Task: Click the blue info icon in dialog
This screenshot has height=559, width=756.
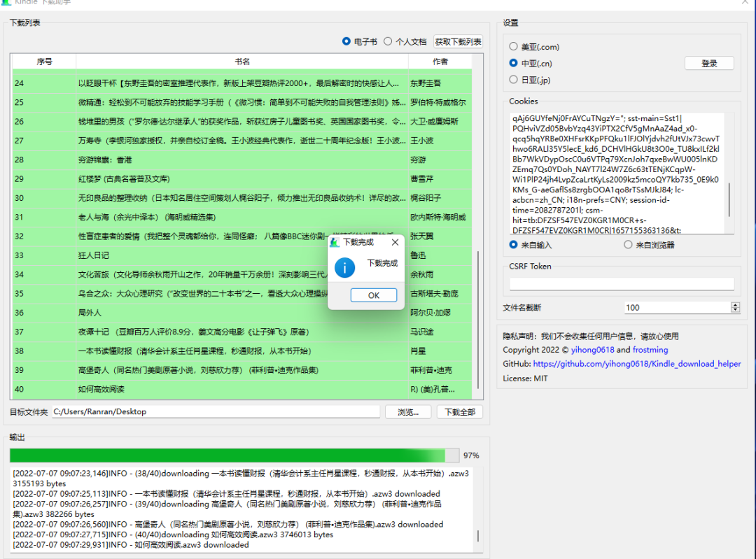Action: point(344,267)
